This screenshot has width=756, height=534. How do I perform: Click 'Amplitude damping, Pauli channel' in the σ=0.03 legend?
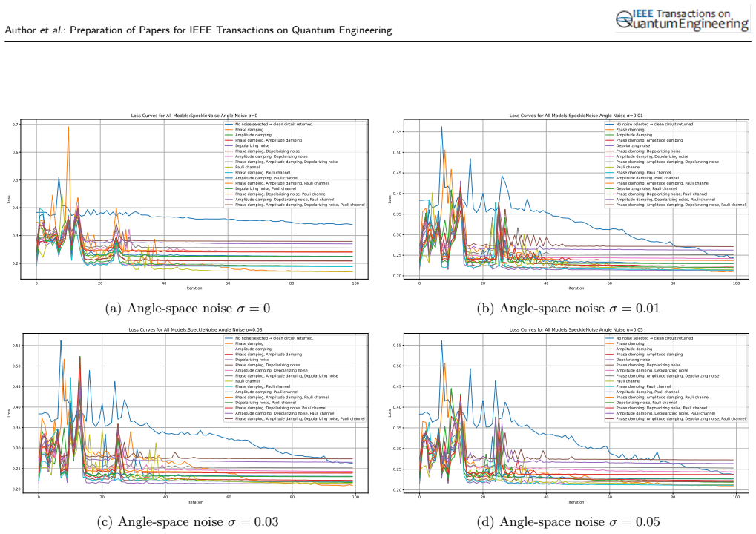pyautogui.click(x=266, y=392)
